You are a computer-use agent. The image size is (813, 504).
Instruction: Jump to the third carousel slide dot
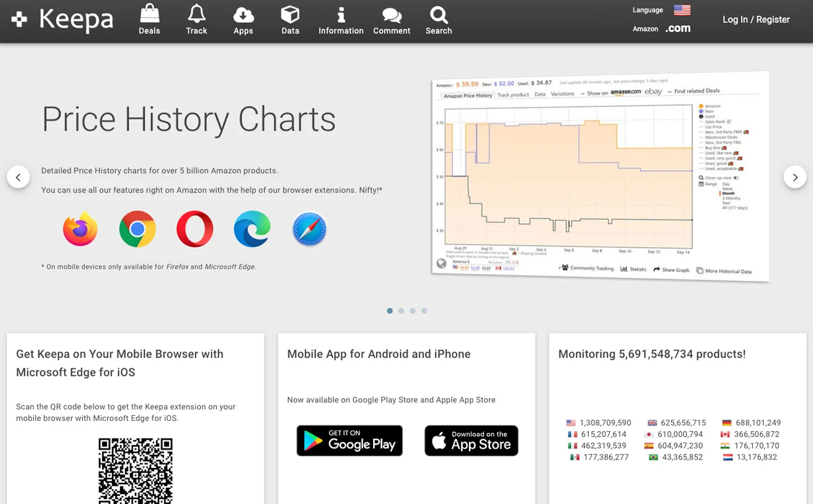coord(412,311)
